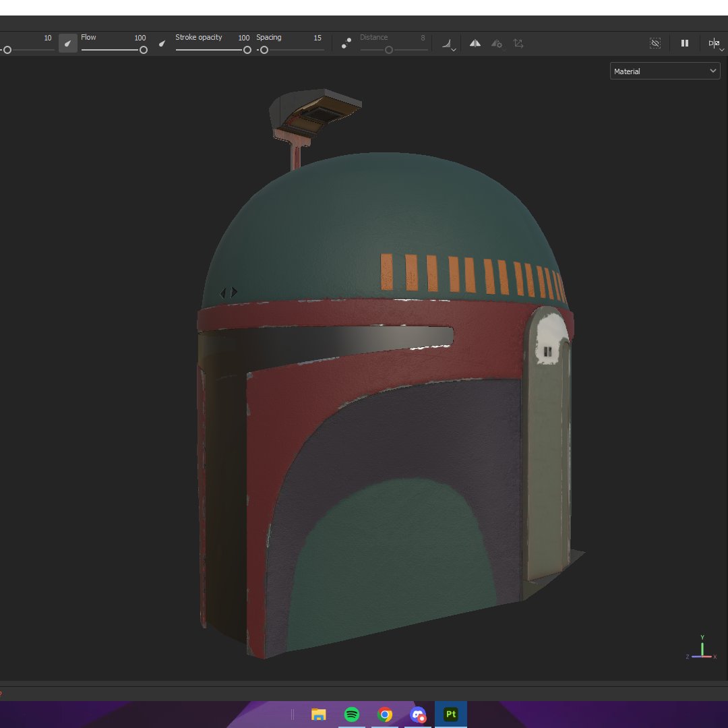This screenshot has width=728, height=728.
Task: Click the Distance slider handle
Action: point(389,50)
